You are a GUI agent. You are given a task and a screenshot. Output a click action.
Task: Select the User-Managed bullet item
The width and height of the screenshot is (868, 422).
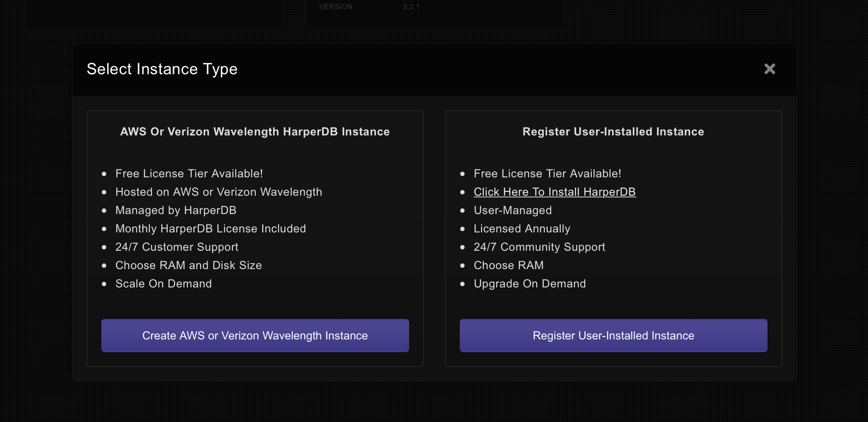coord(513,210)
